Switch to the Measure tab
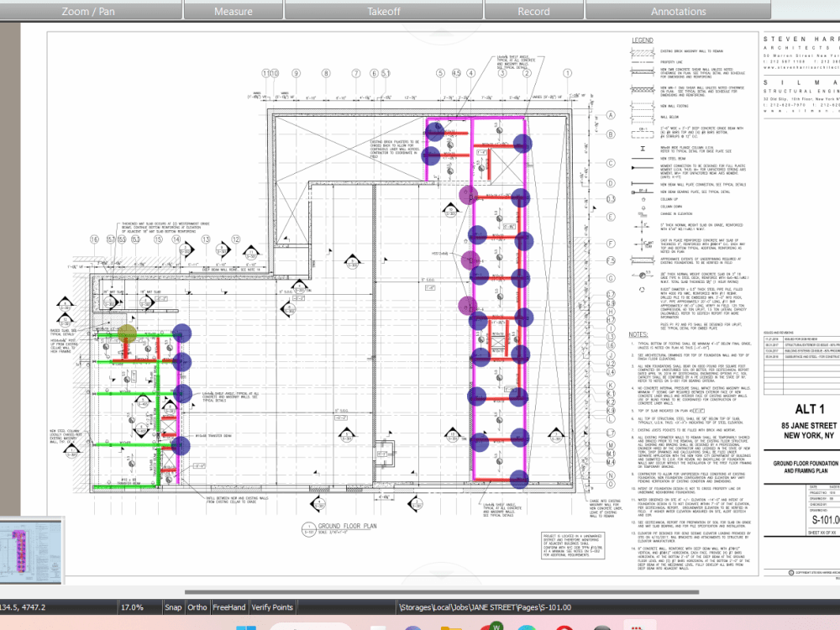 click(234, 11)
